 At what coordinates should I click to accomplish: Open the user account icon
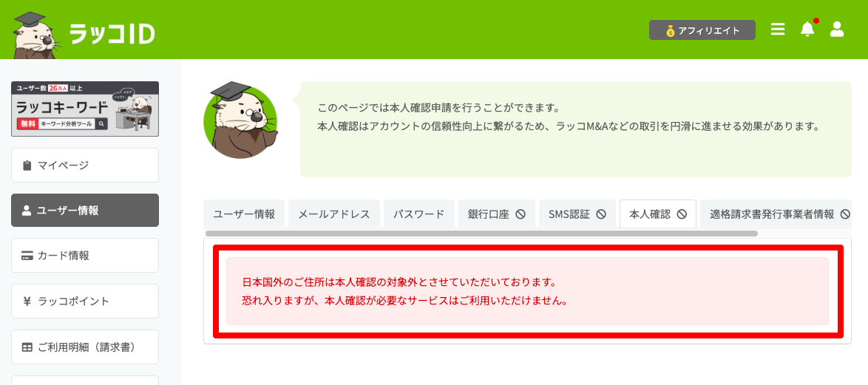coord(836,30)
